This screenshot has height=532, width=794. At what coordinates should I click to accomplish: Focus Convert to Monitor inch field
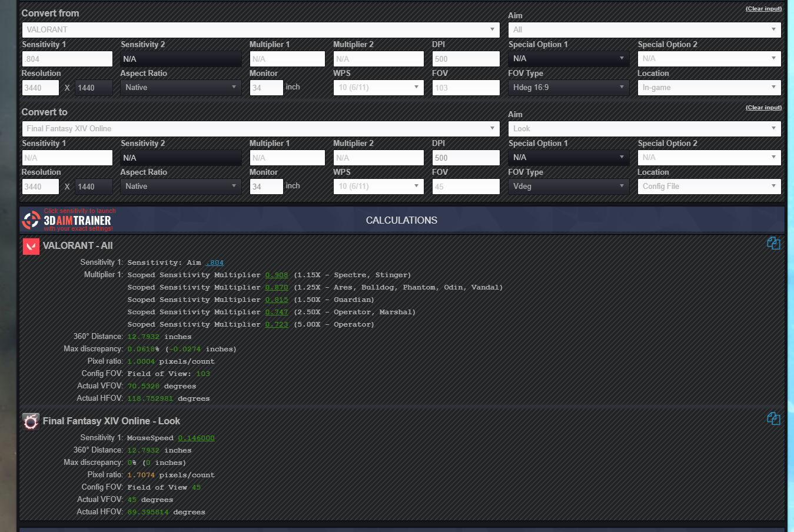point(266,187)
